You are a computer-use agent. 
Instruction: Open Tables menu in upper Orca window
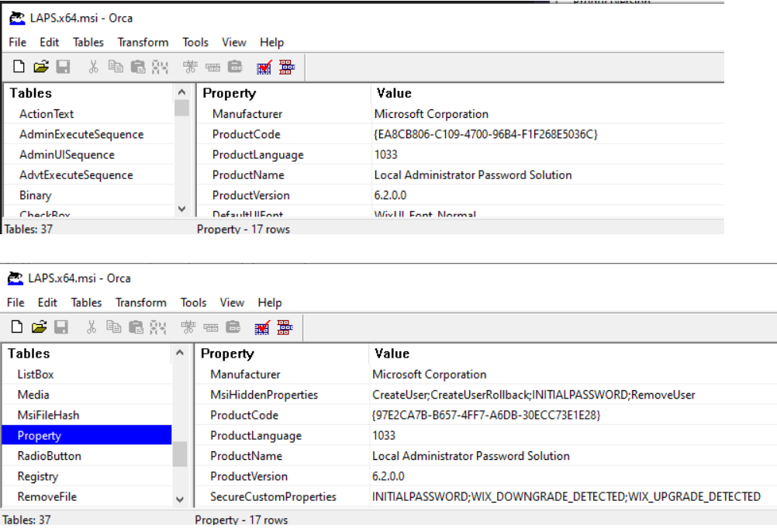(88, 42)
